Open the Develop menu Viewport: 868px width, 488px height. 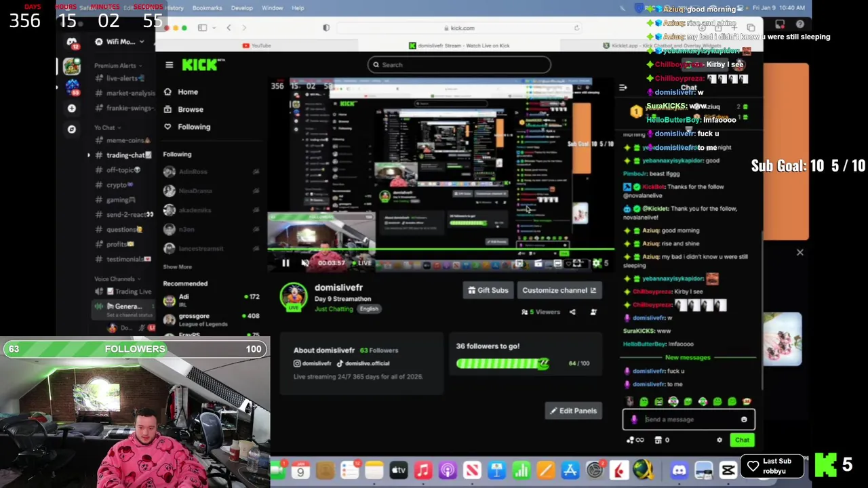pos(241,7)
